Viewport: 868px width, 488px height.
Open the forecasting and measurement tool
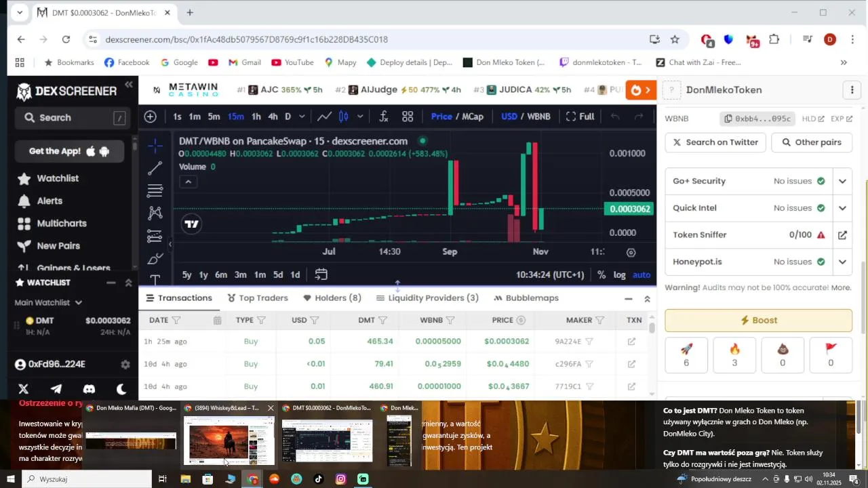click(x=155, y=236)
